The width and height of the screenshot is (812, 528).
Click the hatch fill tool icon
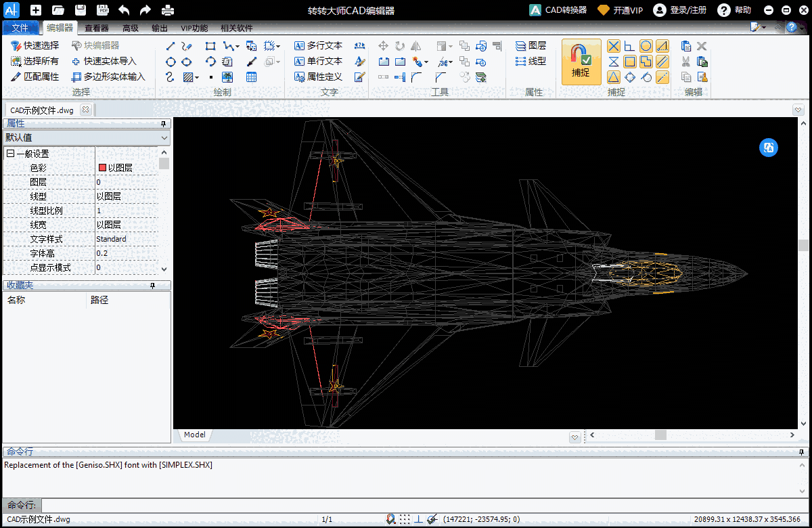(x=188, y=77)
